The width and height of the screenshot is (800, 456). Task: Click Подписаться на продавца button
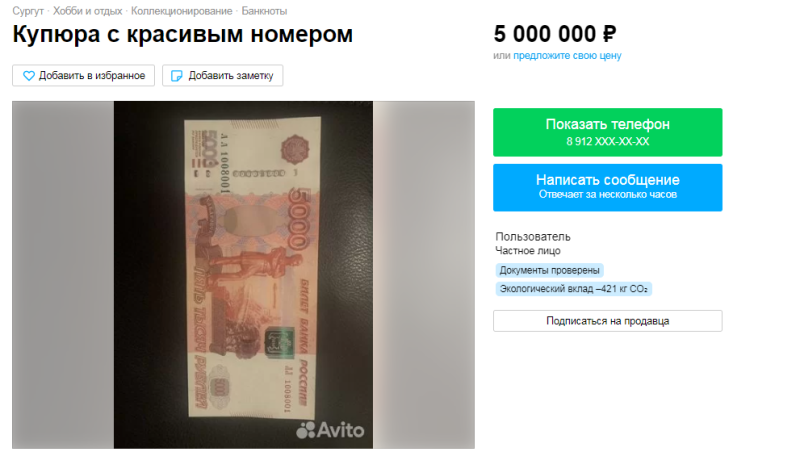[x=608, y=321]
